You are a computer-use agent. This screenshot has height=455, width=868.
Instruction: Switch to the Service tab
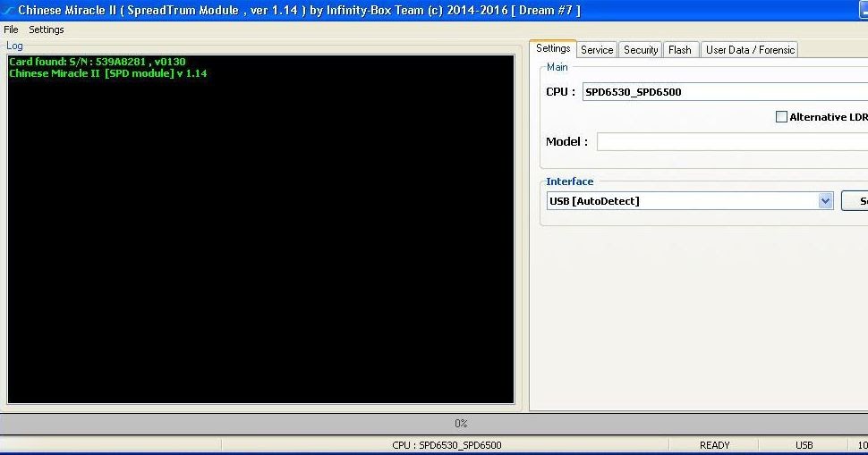597,50
